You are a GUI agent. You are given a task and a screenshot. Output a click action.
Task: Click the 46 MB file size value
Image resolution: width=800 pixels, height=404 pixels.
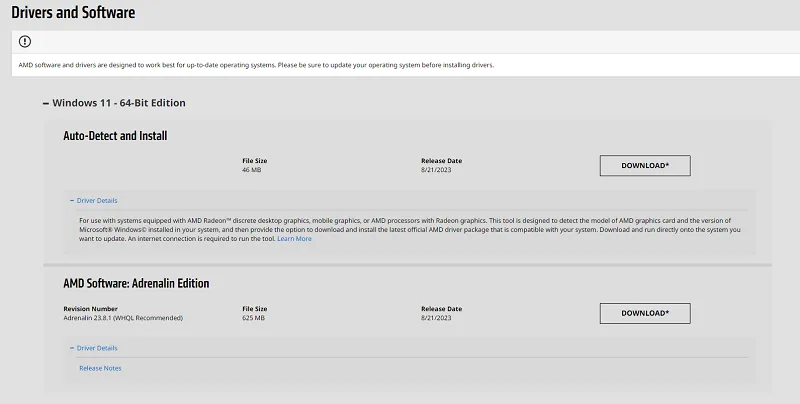tap(252, 170)
